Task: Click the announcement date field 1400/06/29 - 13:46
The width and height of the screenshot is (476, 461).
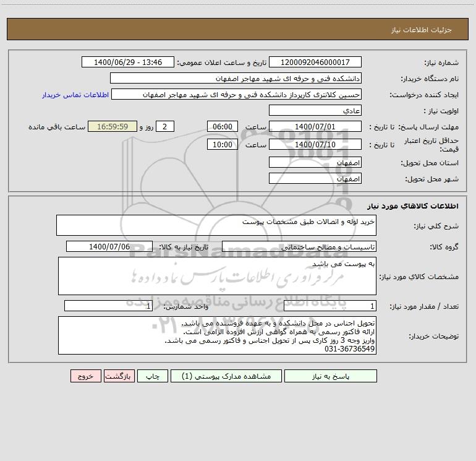Action: tap(128, 62)
